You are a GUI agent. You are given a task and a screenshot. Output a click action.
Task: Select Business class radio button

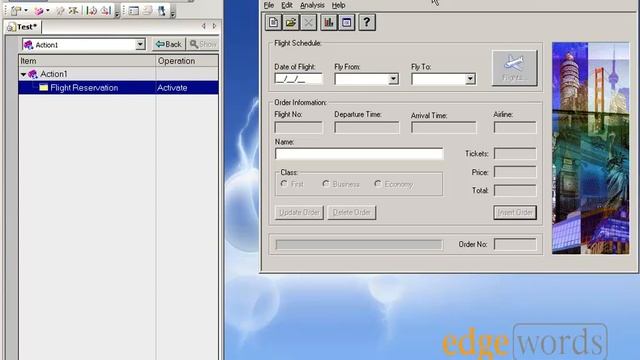[326, 184]
